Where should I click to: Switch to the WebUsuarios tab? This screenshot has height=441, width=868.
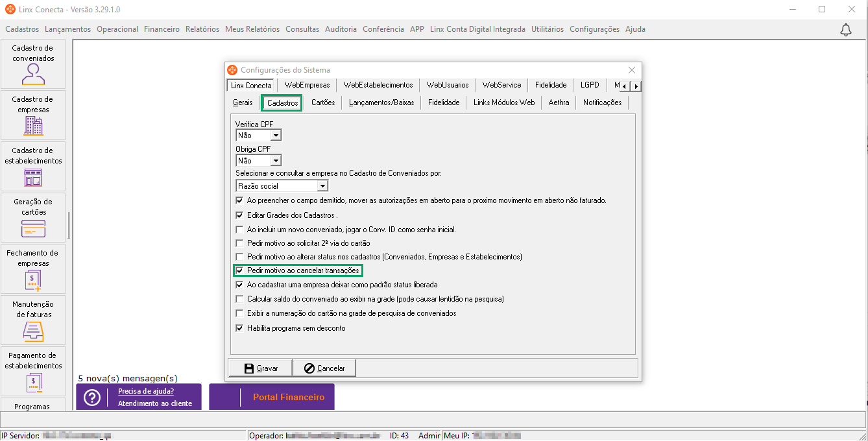pos(448,86)
